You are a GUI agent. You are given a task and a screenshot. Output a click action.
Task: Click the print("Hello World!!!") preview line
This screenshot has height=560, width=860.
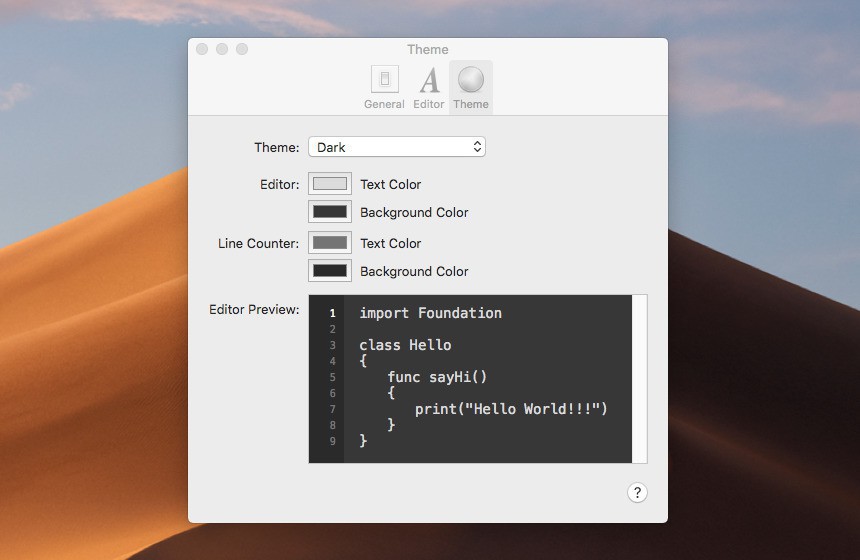pos(511,409)
